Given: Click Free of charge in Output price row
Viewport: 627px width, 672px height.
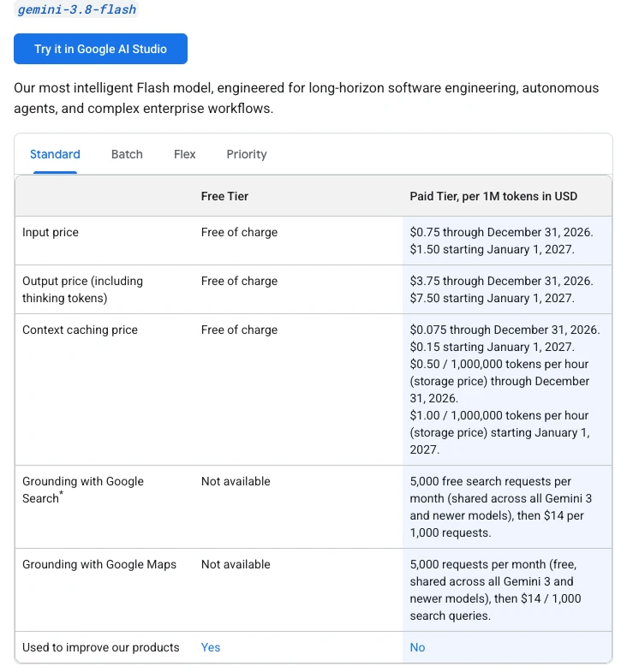Looking at the screenshot, I should pyautogui.click(x=239, y=281).
